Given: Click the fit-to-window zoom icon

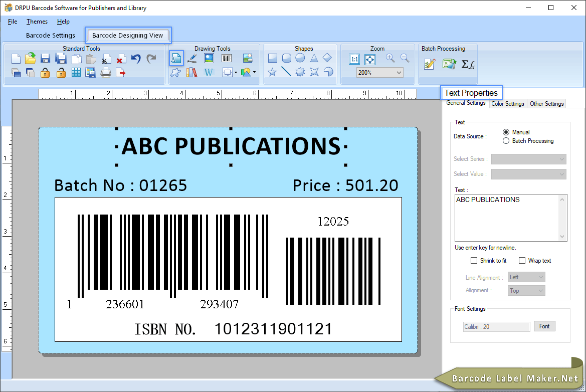Looking at the screenshot, I should point(369,59).
